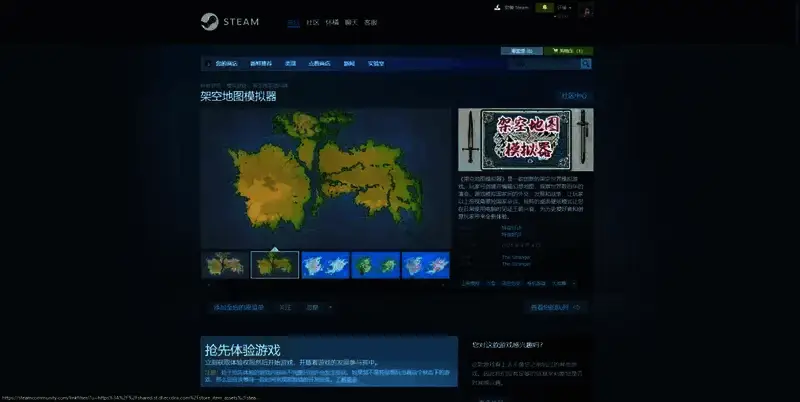
Task: Click the first The Stranger developer link
Action: (x=516, y=258)
